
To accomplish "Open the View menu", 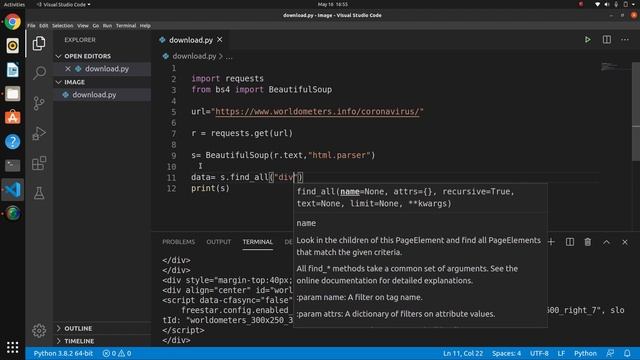I will [x=83, y=25].
